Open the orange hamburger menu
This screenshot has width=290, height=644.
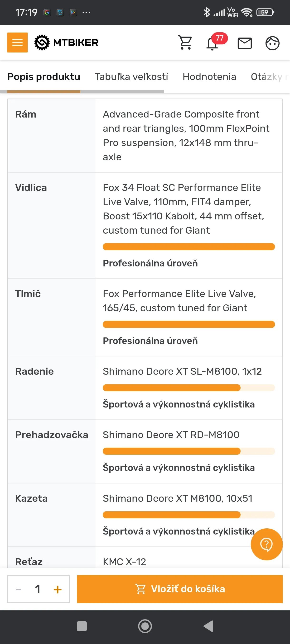17,43
